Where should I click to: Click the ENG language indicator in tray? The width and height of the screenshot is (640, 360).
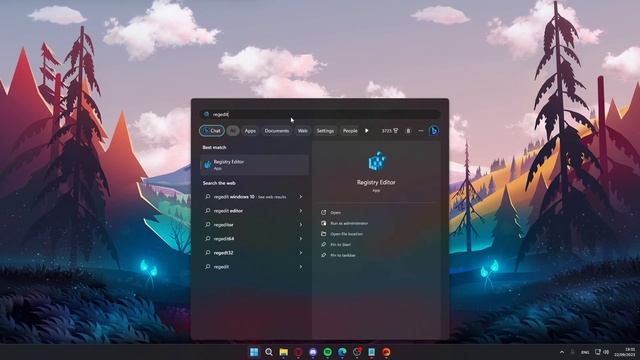pos(585,352)
